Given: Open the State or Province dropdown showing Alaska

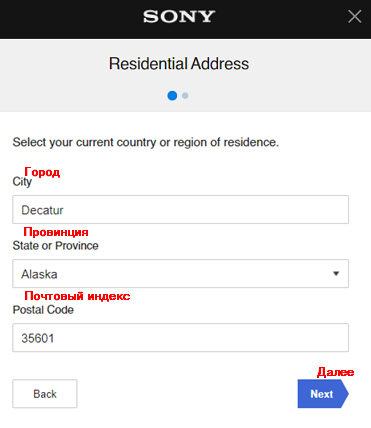Looking at the screenshot, I should 180,274.
